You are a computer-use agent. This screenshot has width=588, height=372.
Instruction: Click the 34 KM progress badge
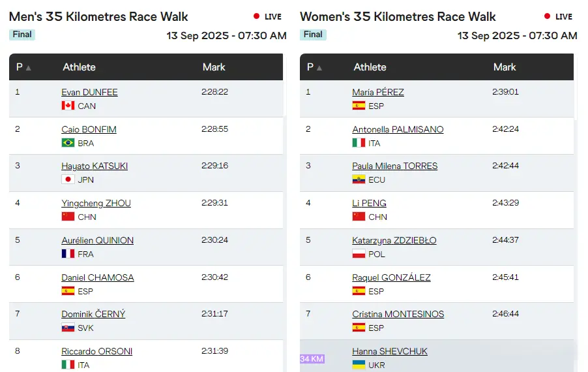point(312,359)
